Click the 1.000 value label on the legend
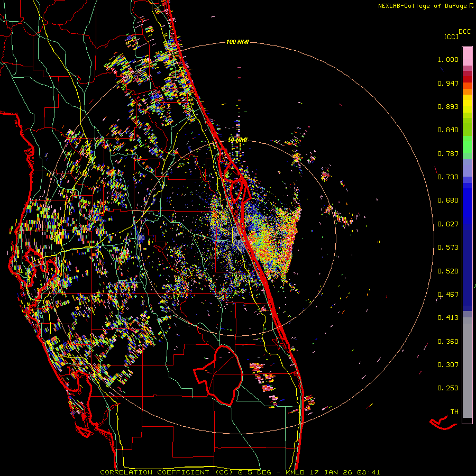 pyautogui.click(x=447, y=60)
